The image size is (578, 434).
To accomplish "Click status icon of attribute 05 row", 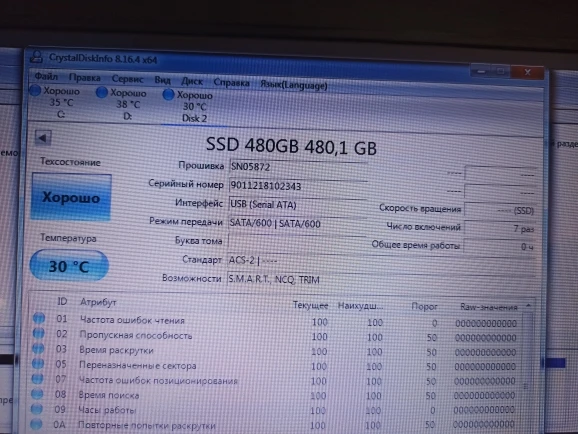I will [38, 364].
